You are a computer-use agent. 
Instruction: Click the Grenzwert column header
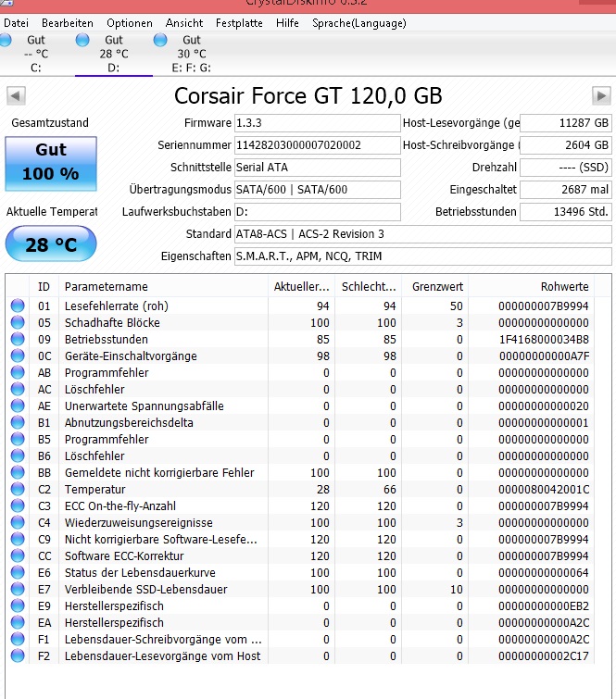[434, 287]
